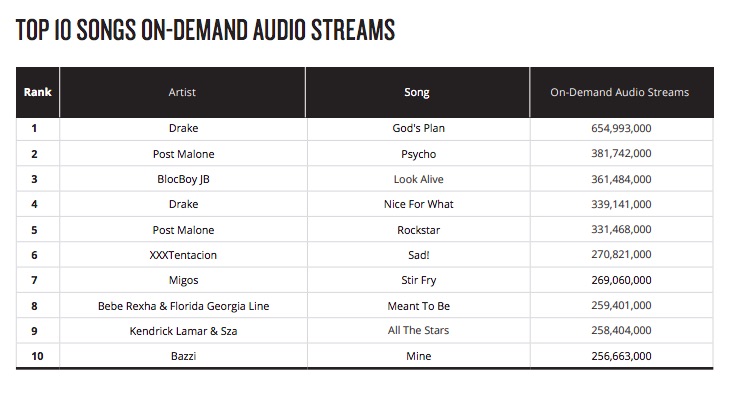Select the On-Demand Audio Streams header

point(621,92)
